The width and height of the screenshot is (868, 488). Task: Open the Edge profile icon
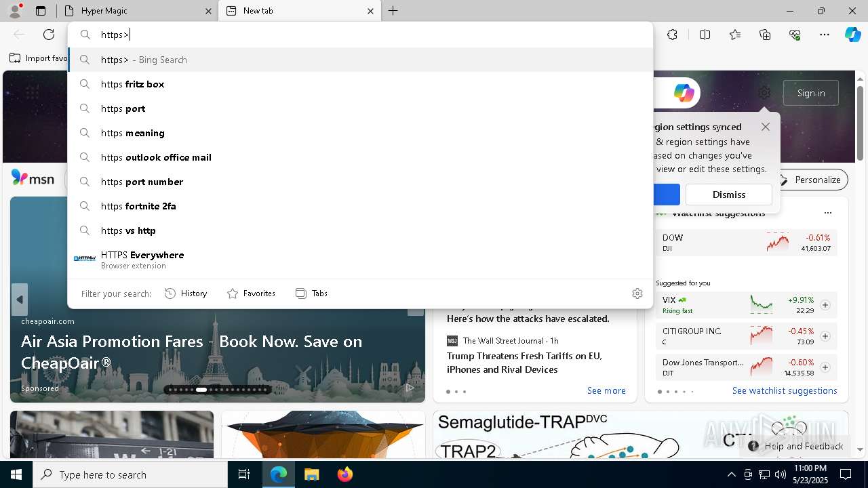coord(15,11)
